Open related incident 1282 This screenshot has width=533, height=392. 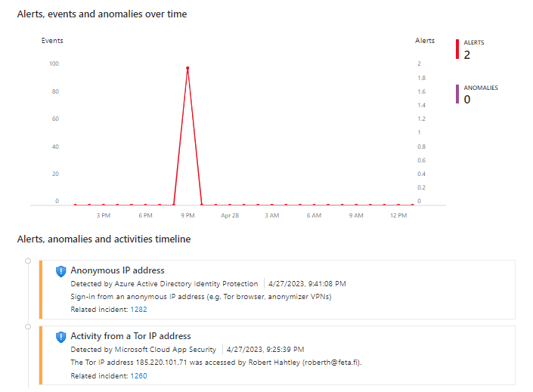click(138, 310)
